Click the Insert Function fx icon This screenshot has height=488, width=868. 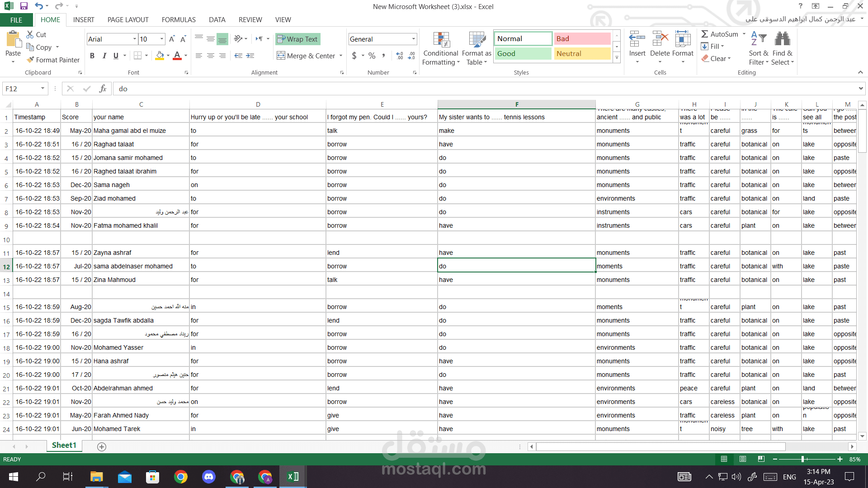(103, 89)
